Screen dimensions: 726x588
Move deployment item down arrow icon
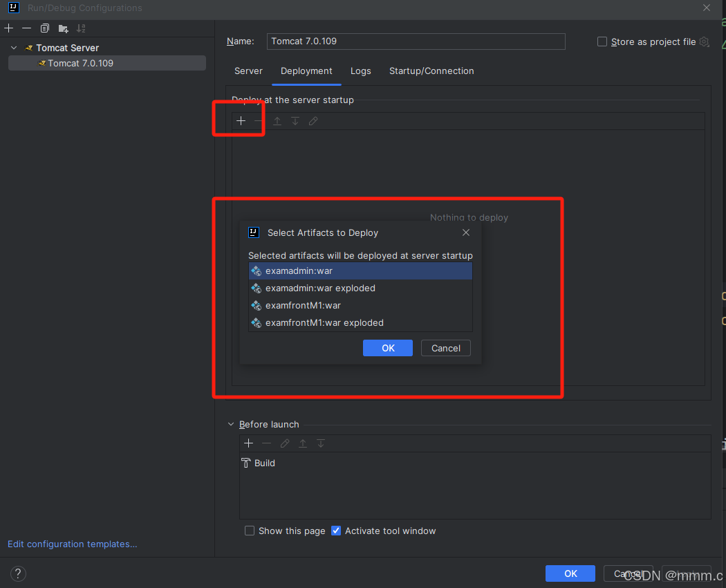(295, 121)
